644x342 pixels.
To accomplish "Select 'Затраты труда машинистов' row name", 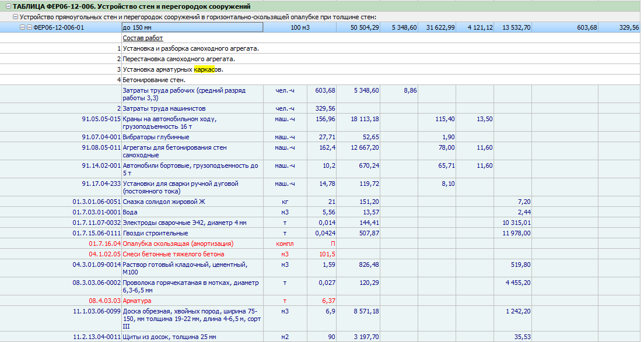I will pyautogui.click(x=164, y=109).
